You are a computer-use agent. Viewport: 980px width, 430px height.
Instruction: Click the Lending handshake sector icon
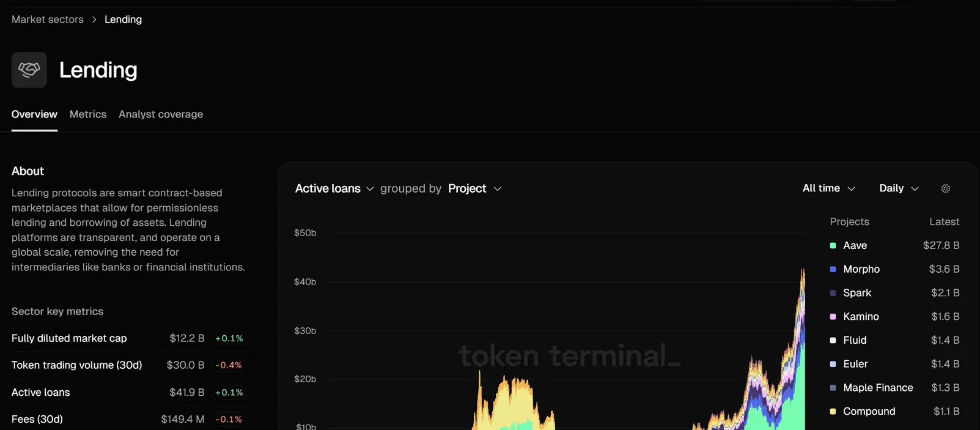29,70
